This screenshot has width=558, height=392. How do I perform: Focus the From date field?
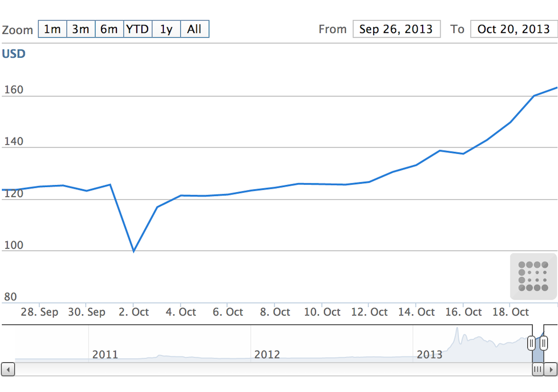point(396,29)
